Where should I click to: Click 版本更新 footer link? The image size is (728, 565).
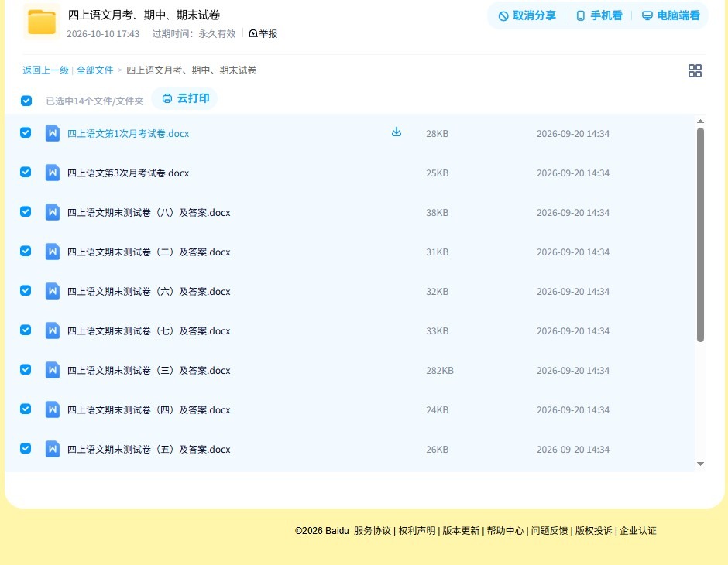[461, 531]
